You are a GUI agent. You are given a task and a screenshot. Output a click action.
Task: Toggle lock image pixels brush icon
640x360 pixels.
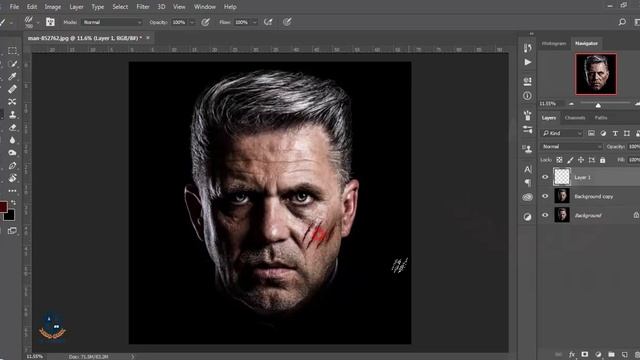tap(570, 160)
